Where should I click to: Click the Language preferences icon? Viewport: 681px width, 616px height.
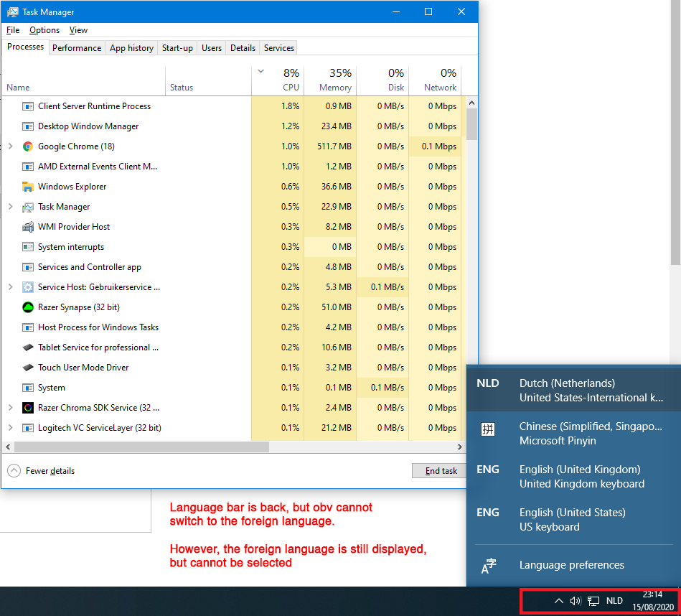click(x=488, y=565)
